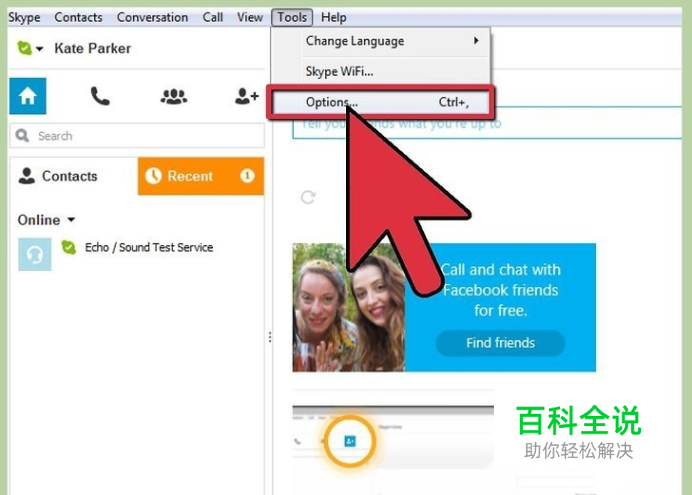Open the Skype menu
Viewport: 692px width, 495px height.
[x=24, y=17]
